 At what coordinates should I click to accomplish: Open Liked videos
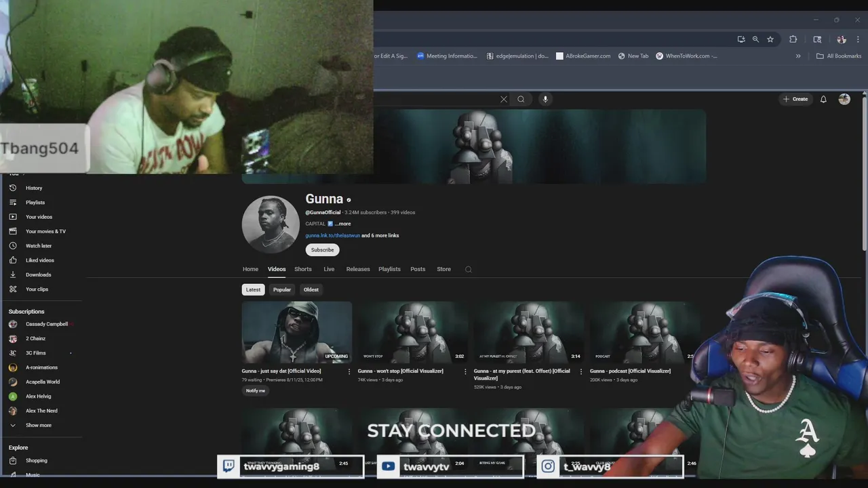point(41,260)
